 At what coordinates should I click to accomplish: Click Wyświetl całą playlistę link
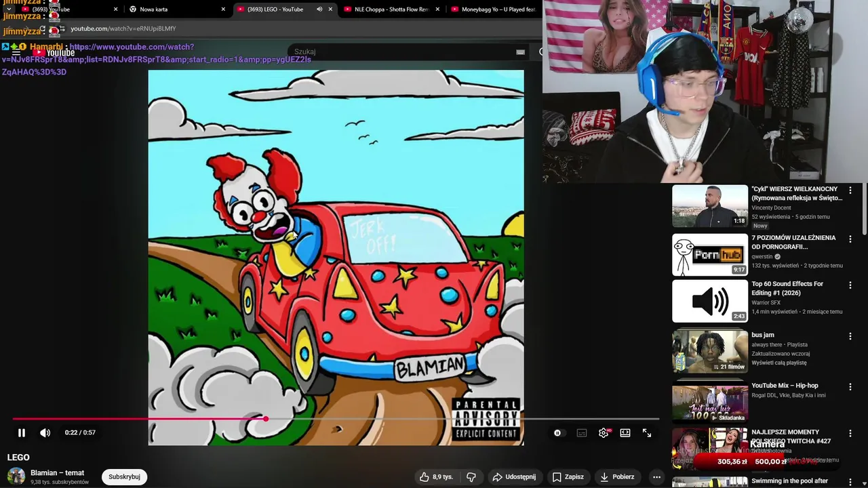click(x=778, y=363)
